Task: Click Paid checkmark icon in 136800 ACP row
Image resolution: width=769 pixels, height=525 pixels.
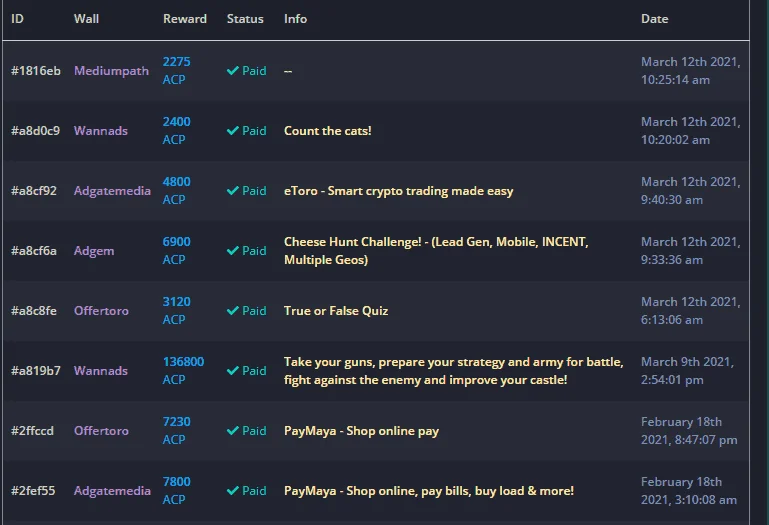Action: tap(232, 370)
